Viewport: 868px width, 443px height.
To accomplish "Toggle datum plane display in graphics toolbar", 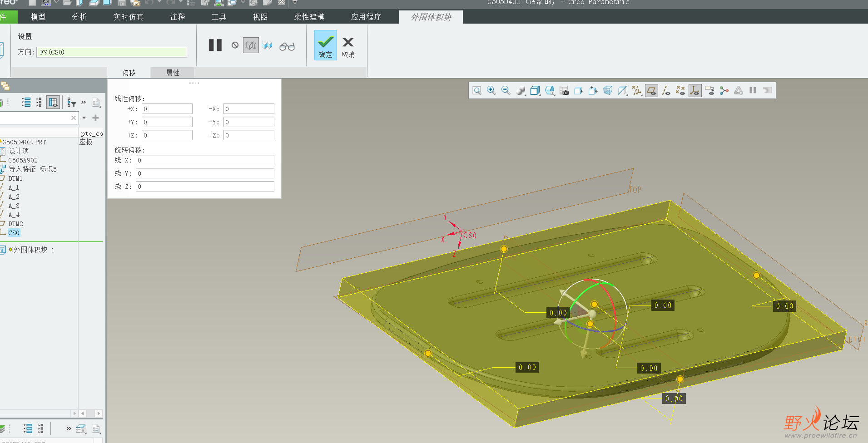I will (x=651, y=91).
